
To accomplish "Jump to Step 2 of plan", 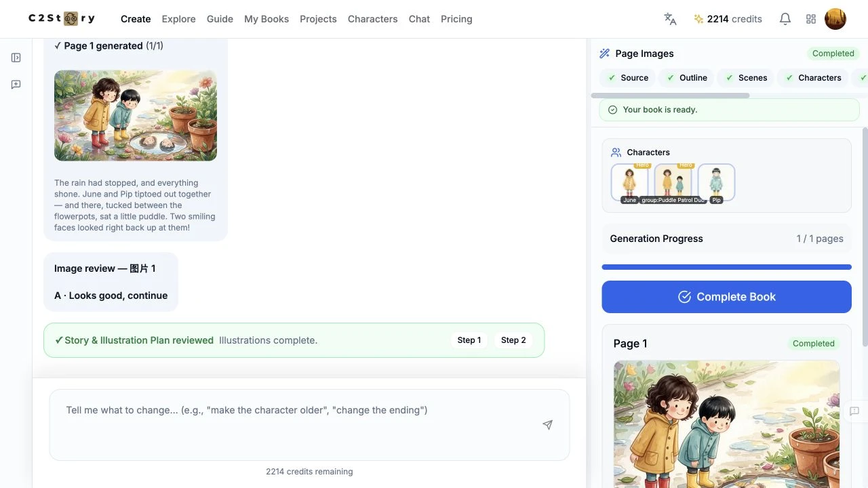I will pos(513,340).
